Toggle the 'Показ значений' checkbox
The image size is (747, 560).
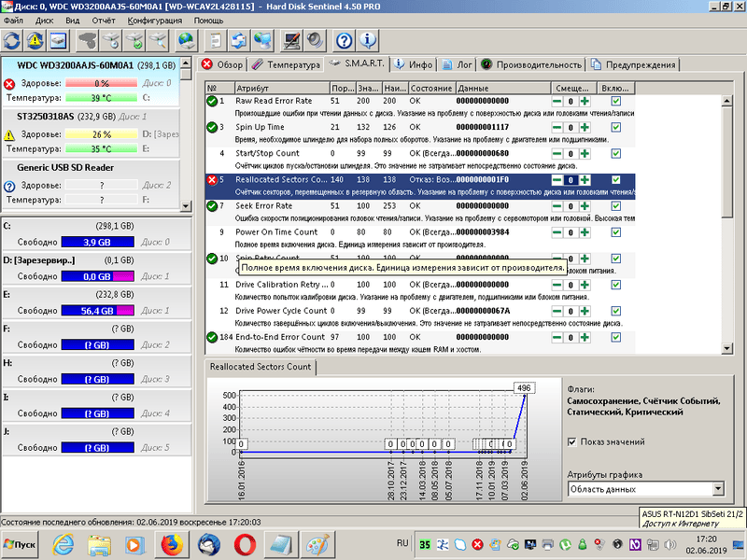point(572,441)
